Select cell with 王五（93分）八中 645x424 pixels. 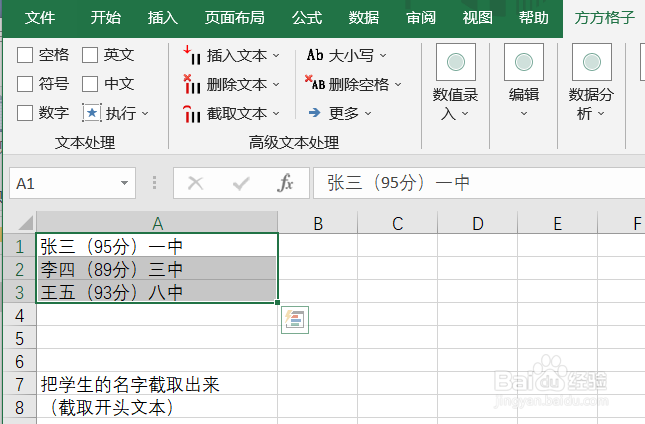pos(157,292)
